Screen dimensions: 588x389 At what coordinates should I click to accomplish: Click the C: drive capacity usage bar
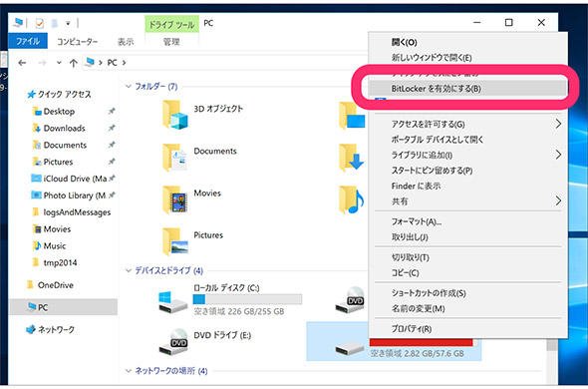pyautogui.click(x=247, y=299)
